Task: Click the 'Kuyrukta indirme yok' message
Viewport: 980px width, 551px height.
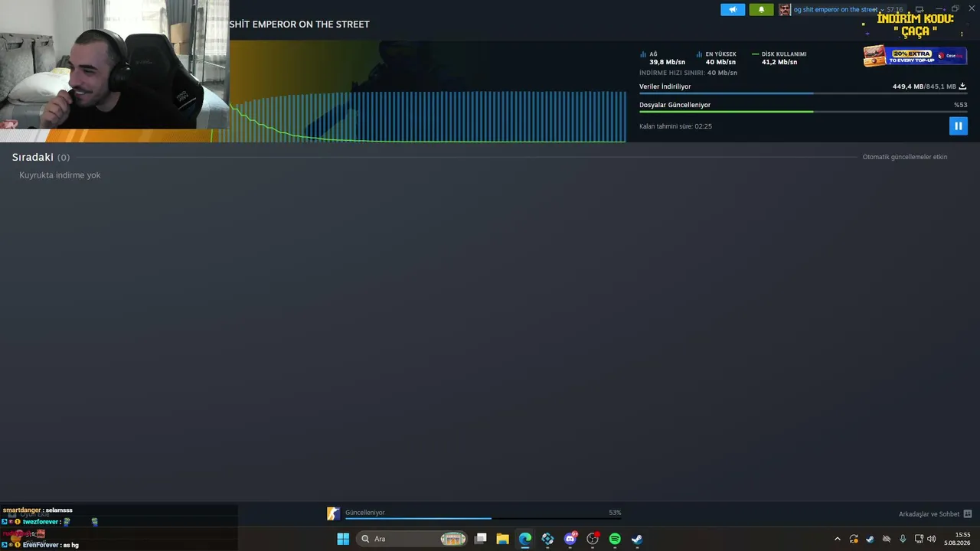Action: click(x=60, y=175)
